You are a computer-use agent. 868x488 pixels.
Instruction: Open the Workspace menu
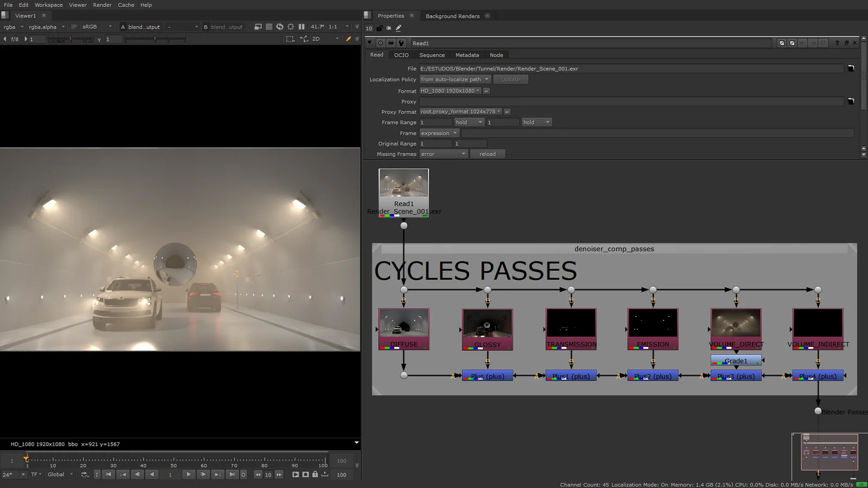[48, 5]
